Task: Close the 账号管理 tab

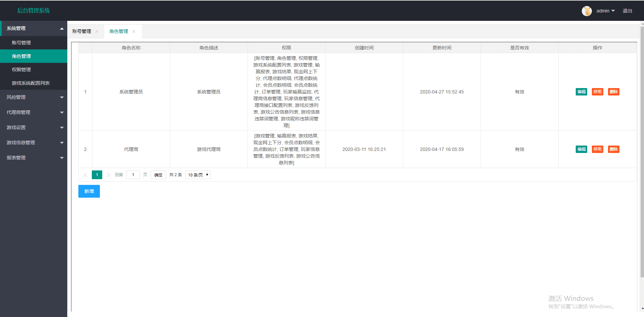Action: click(x=97, y=32)
